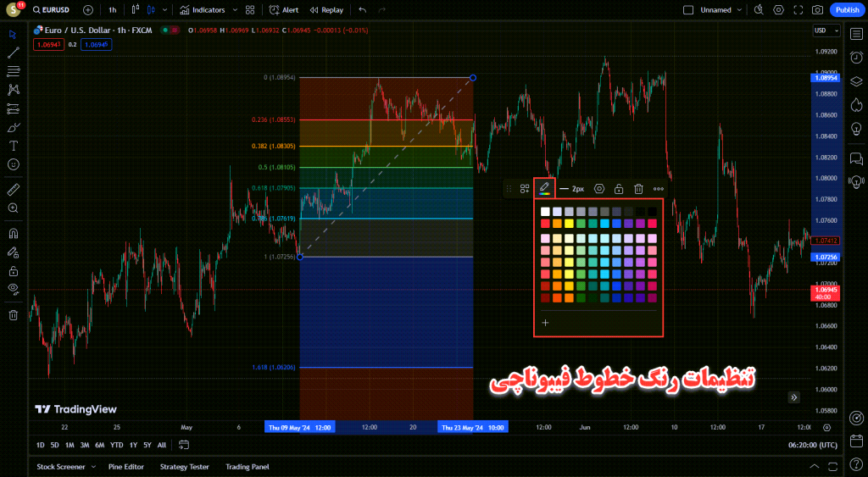Open the Fibonacci tools group
Viewport: 868px width, 477px height.
pyautogui.click(x=14, y=71)
